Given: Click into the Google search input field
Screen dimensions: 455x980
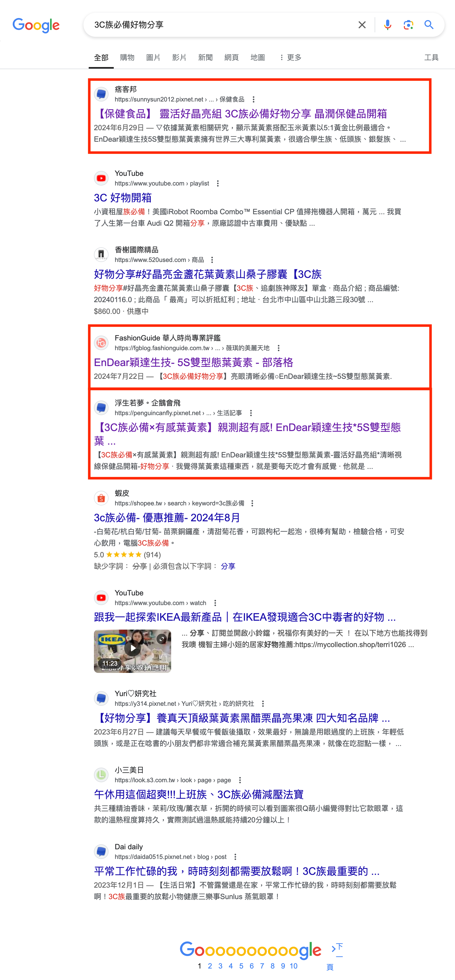Looking at the screenshot, I should coord(221,25).
